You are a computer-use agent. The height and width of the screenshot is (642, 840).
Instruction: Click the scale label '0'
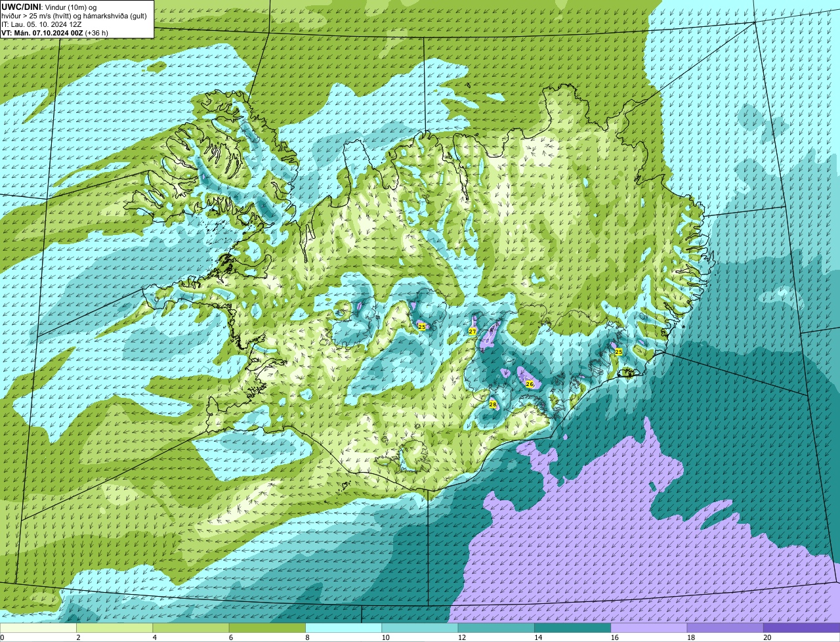(x=2, y=637)
